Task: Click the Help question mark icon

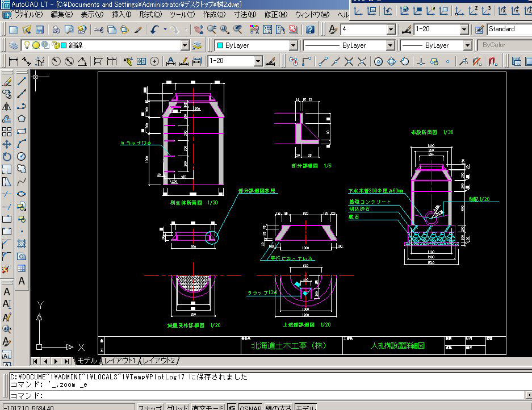Action: [x=310, y=30]
